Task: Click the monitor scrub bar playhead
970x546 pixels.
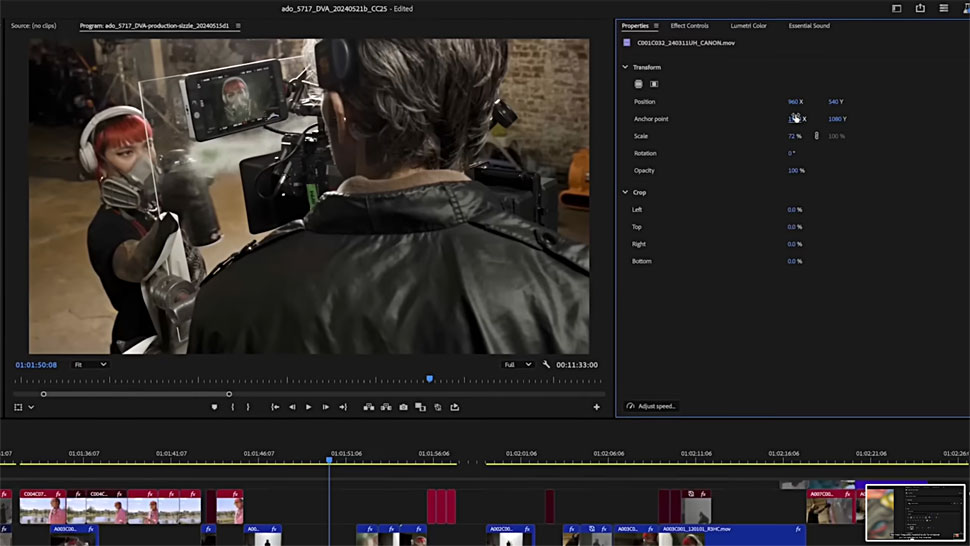Action: pyautogui.click(x=429, y=378)
